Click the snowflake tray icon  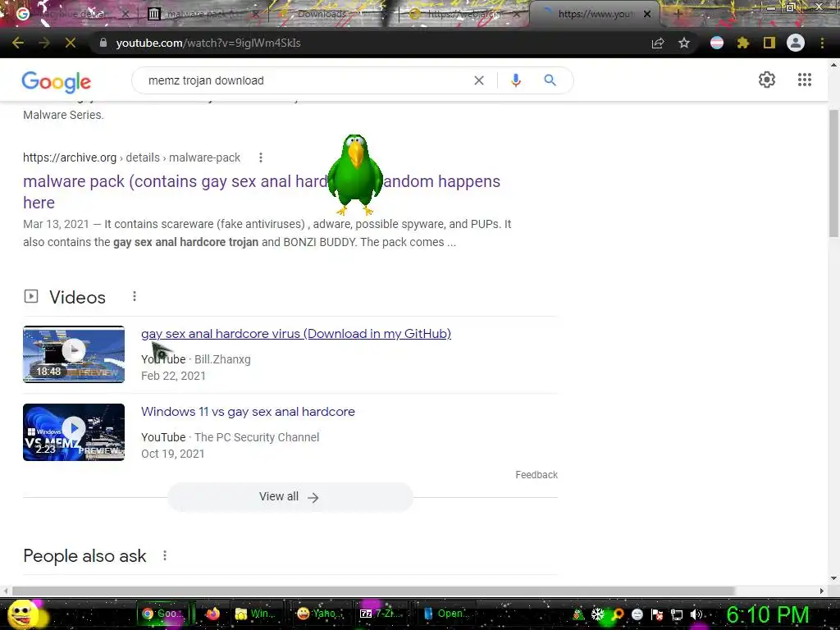coord(597,614)
